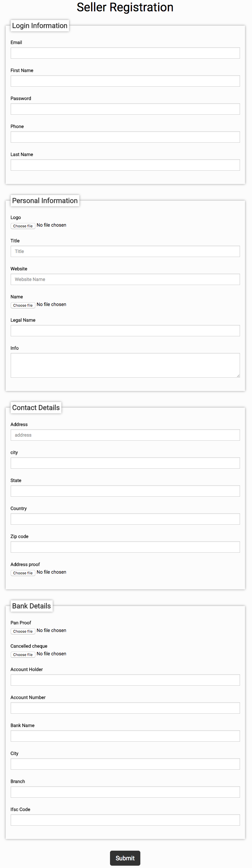Open file chooser under Name label
Screen dimensions: 252x868
tap(23, 305)
